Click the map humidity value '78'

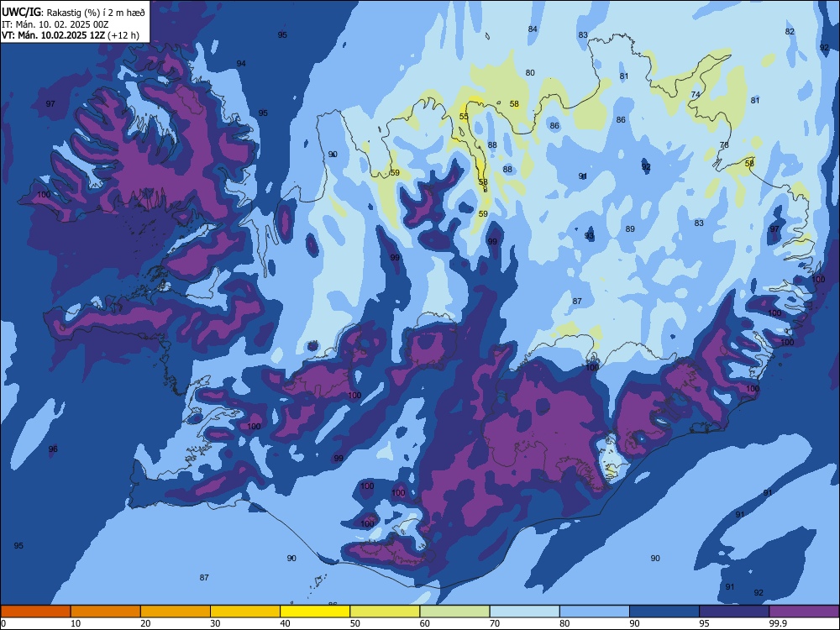(724, 145)
